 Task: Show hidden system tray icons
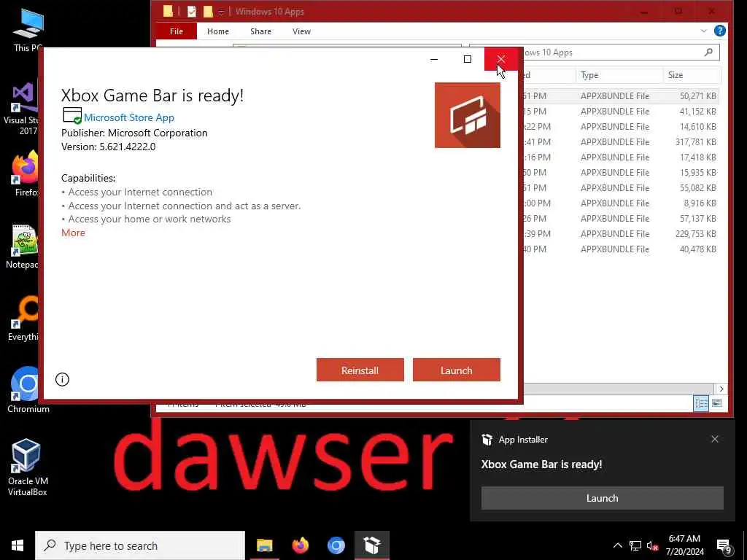(x=617, y=545)
